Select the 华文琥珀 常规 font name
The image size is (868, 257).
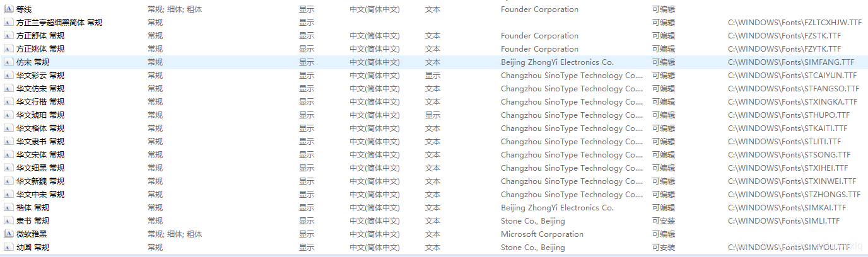click(x=40, y=115)
